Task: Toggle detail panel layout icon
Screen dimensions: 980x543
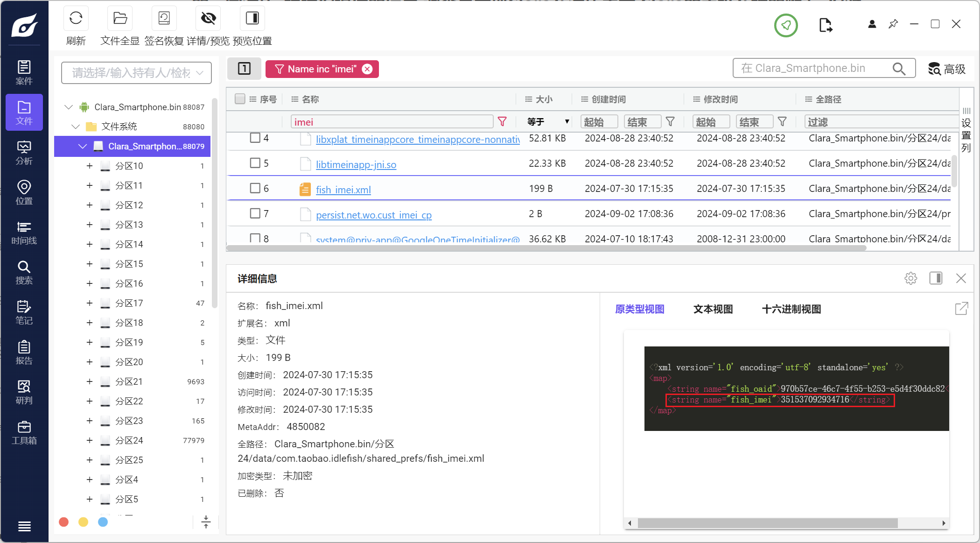Action: [x=936, y=278]
